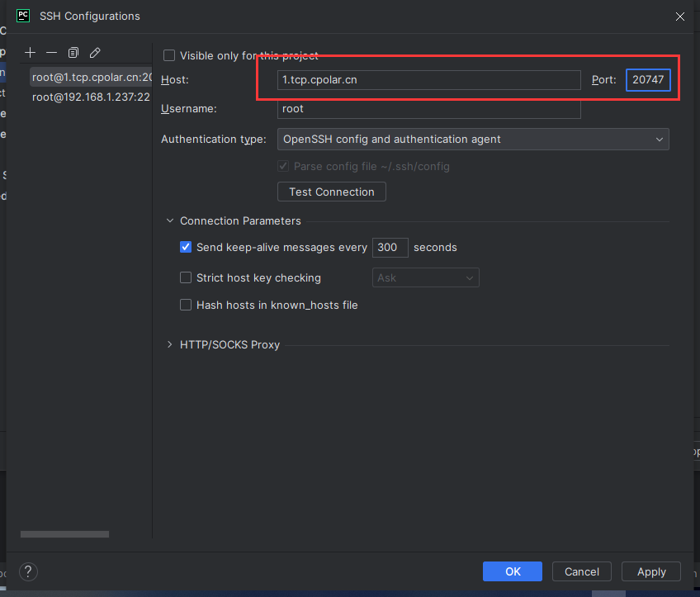Click the keep-alive seconds field showing 300
Image resolution: width=700 pixels, height=597 pixels.
pyautogui.click(x=390, y=248)
